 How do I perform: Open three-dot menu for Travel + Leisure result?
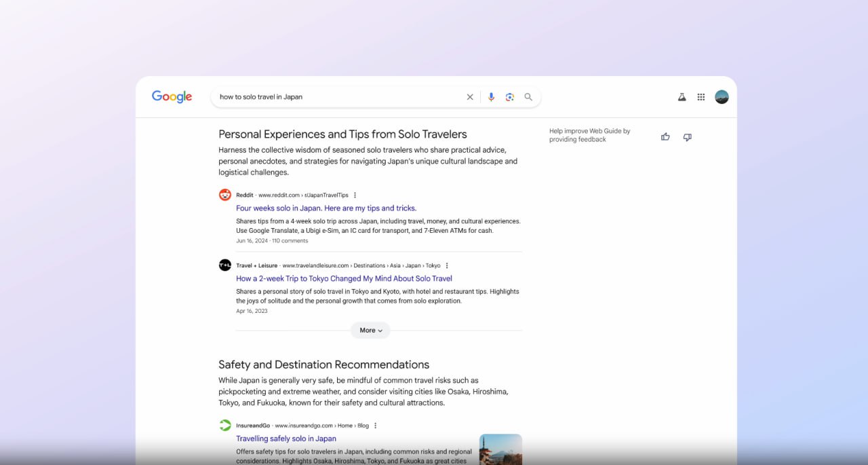(x=447, y=266)
